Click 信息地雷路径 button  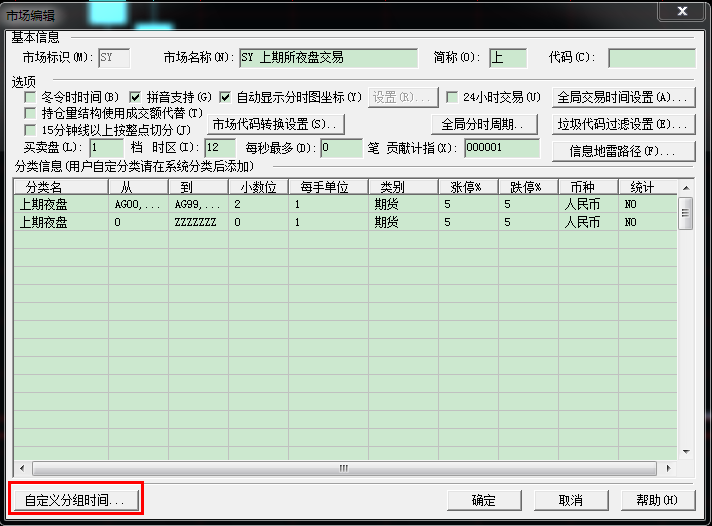point(623,151)
